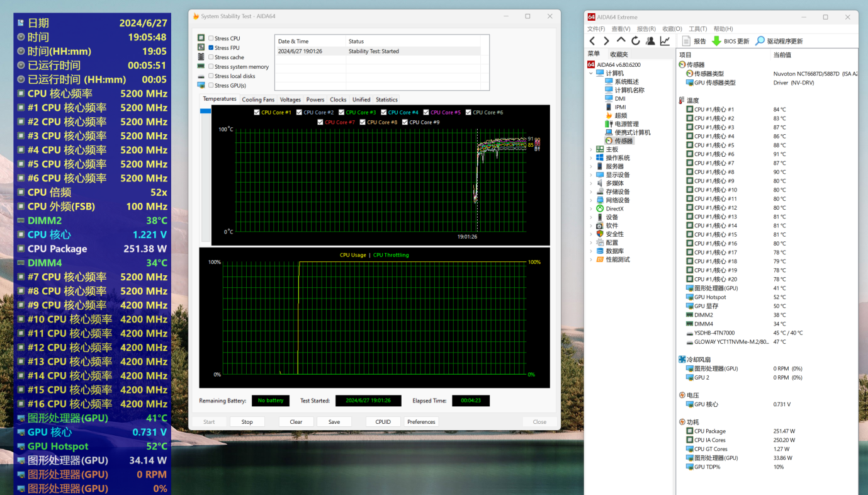Screen dimensions: 868x495
Task: Enable the Stress CPU checkbox
Action: (x=211, y=38)
